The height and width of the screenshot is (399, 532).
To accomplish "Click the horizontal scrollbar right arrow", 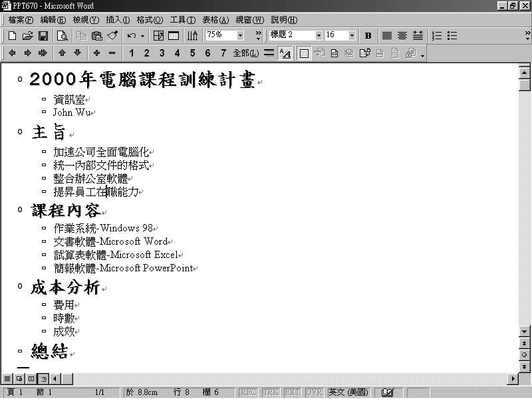I will (x=513, y=378).
